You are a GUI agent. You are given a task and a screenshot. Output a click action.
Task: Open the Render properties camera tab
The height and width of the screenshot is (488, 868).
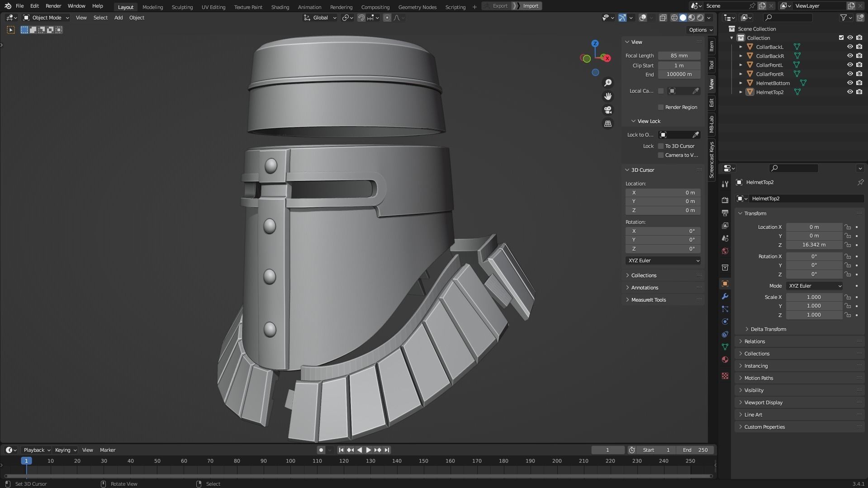[x=725, y=200]
